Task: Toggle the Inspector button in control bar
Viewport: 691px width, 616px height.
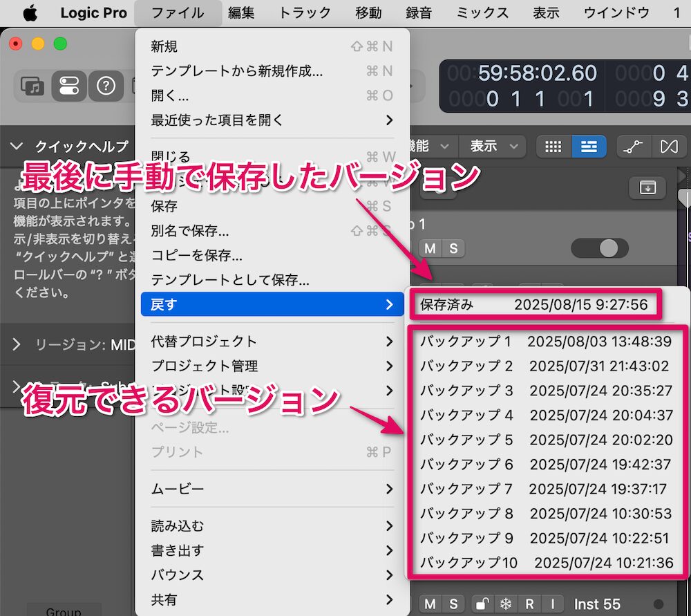Action: (69, 86)
